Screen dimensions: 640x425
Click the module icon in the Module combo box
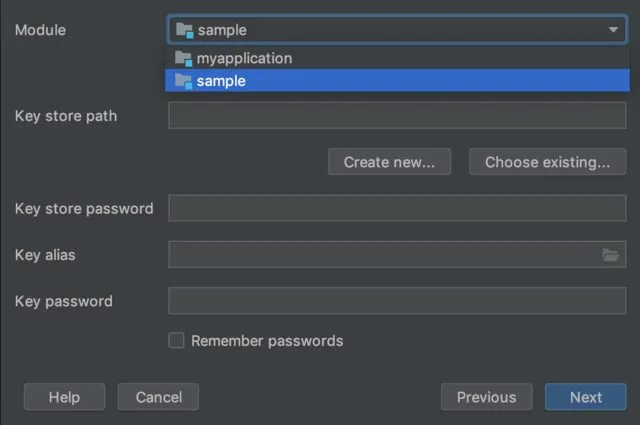tap(184, 30)
